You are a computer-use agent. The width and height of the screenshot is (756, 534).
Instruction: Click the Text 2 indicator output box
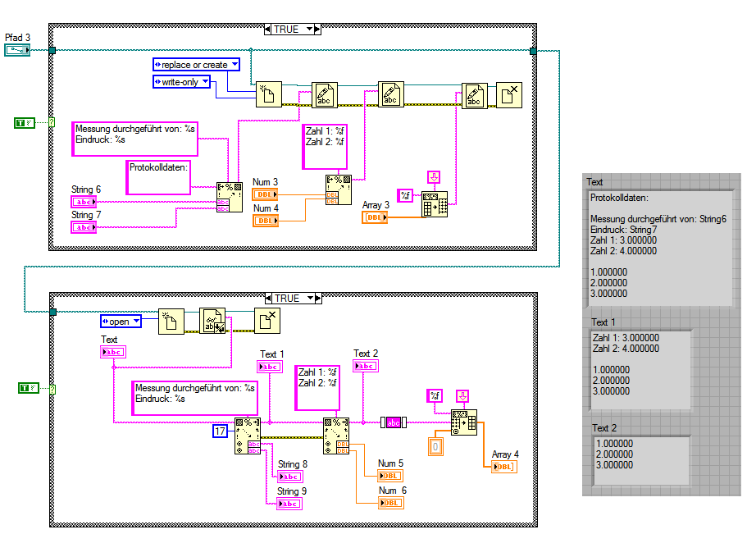(x=642, y=461)
